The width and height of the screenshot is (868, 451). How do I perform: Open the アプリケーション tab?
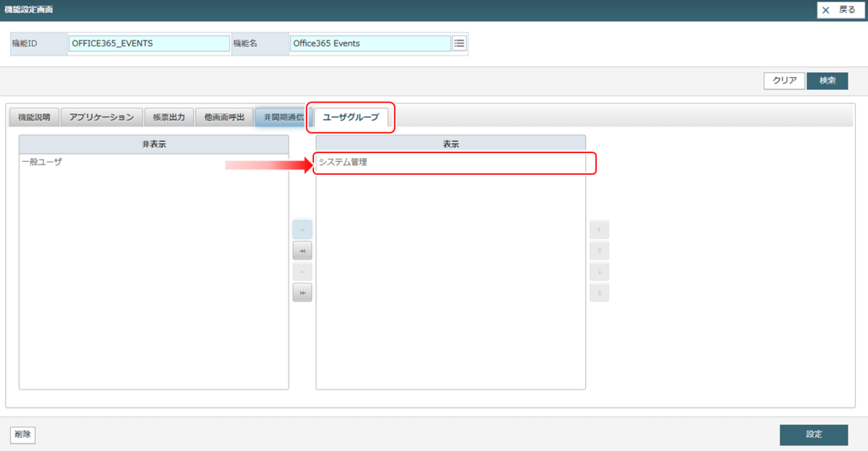(101, 117)
